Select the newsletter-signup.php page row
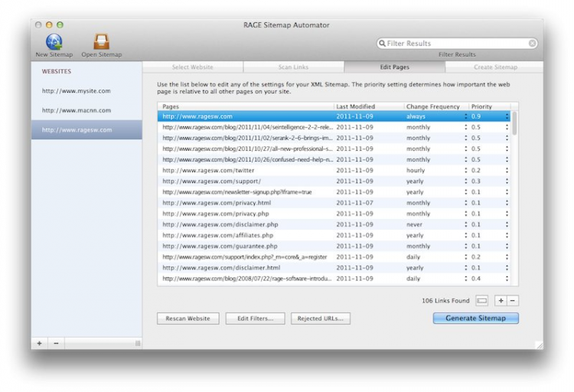This screenshot has width=574, height=392. coord(334,192)
